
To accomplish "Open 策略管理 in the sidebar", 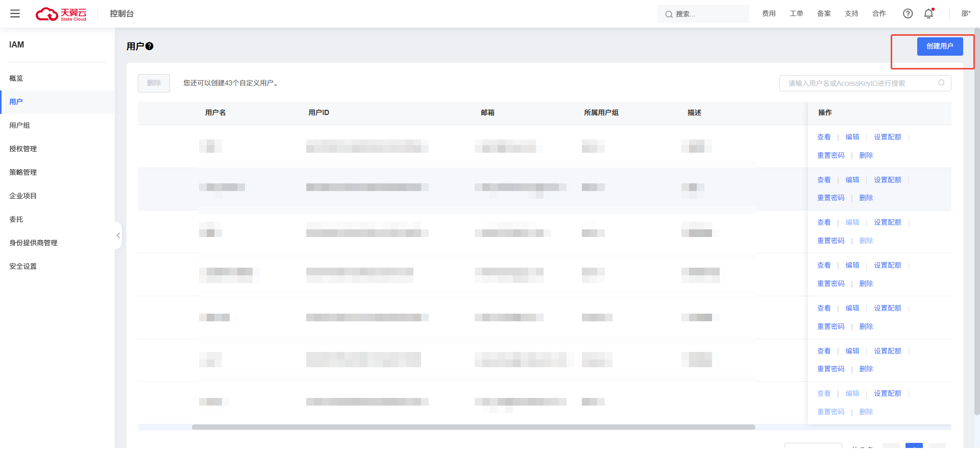I will click(x=57, y=172).
